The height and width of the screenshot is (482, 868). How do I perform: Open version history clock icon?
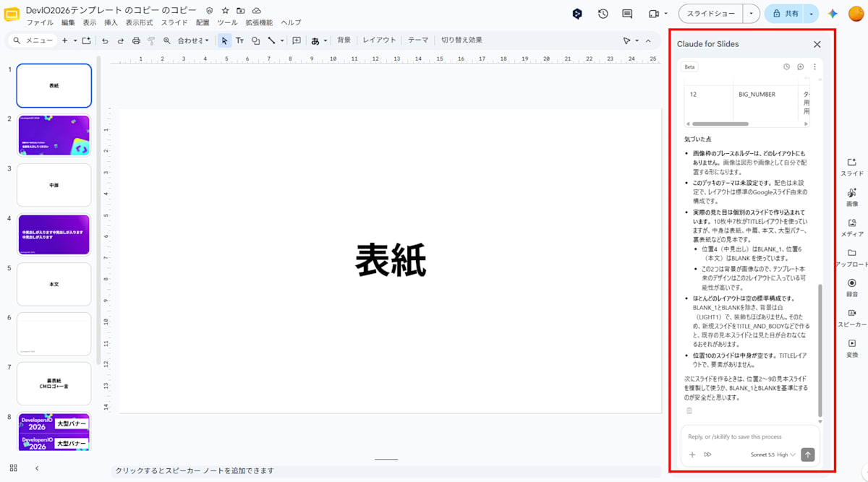coord(603,14)
